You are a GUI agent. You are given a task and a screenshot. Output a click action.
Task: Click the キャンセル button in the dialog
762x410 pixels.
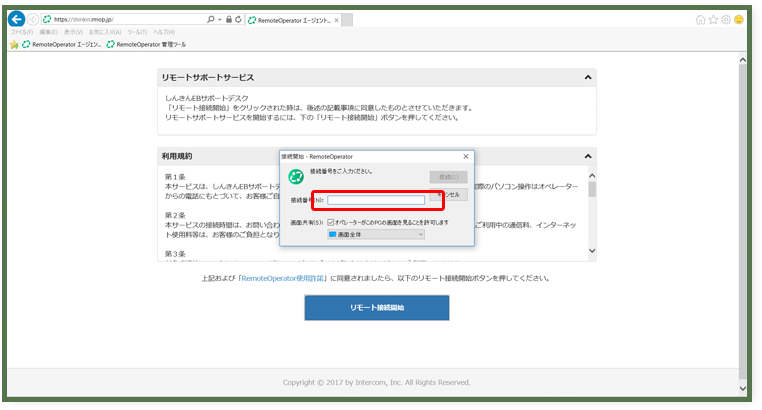click(x=449, y=195)
